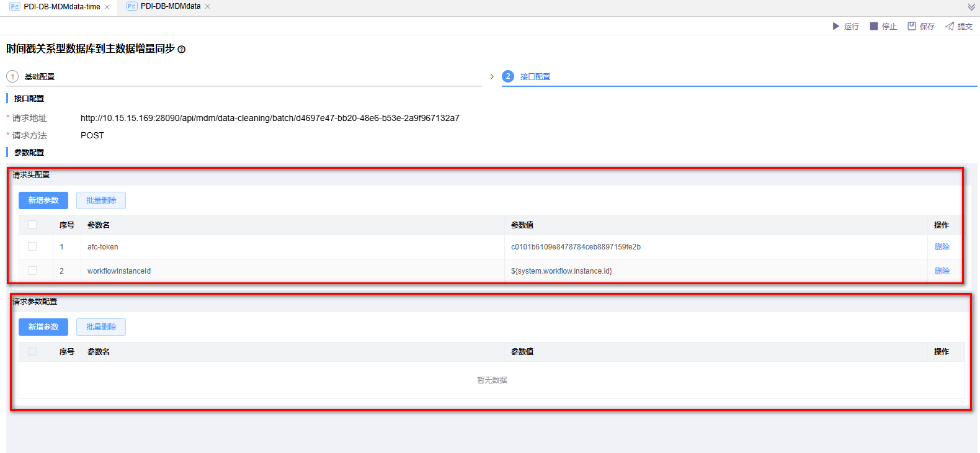The width and height of the screenshot is (980, 453).
Task: Click the Save (保存) disk icon
Action: tap(912, 26)
